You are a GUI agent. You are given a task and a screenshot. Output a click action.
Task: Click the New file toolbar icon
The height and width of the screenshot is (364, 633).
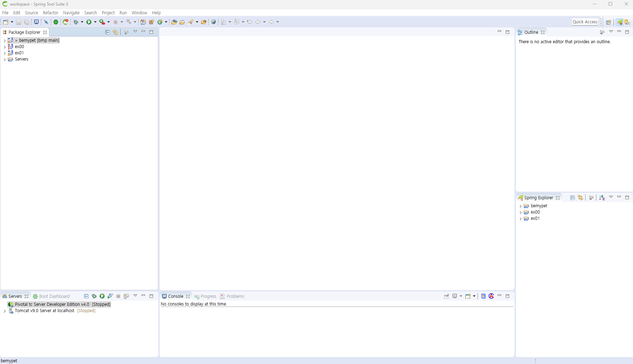click(x=6, y=22)
